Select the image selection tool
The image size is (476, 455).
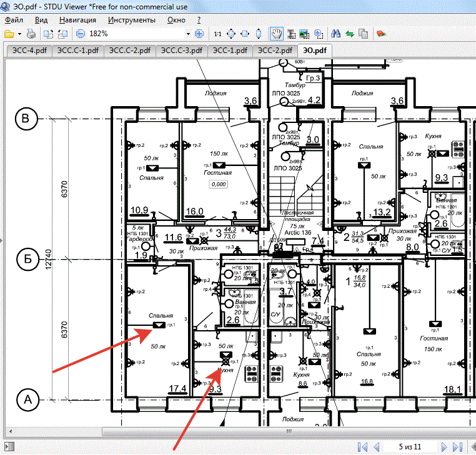(304, 33)
